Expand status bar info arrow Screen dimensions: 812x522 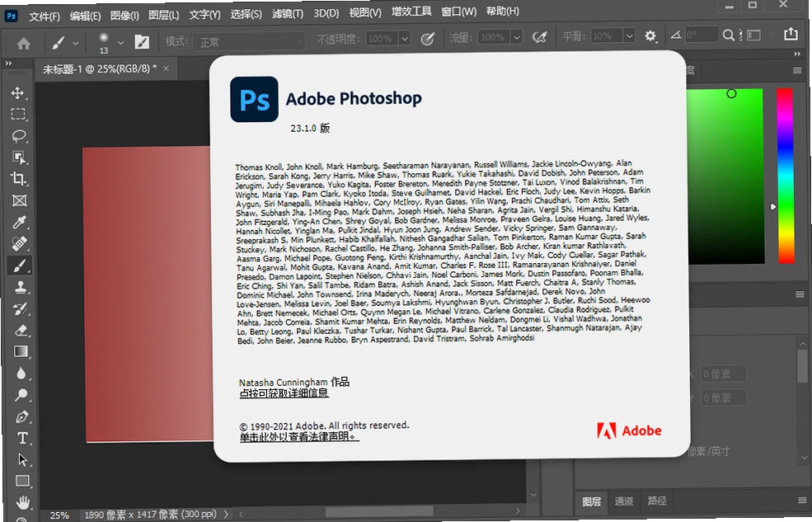pyautogui.click(x=226, y=514)
